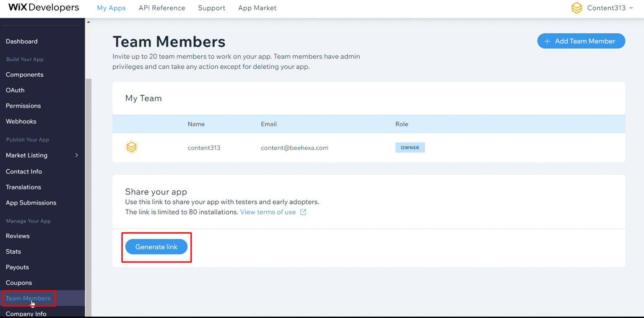Click the Team Members highlighted sidebar item
Image resolution: width=644 pixels, height=318 pixels.
coord(28,298)
